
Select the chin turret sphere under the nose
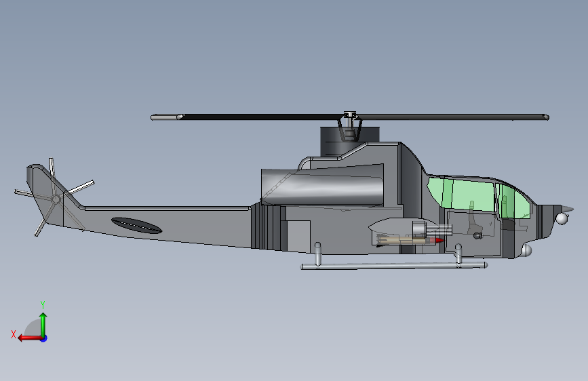(x=526, y=251)
